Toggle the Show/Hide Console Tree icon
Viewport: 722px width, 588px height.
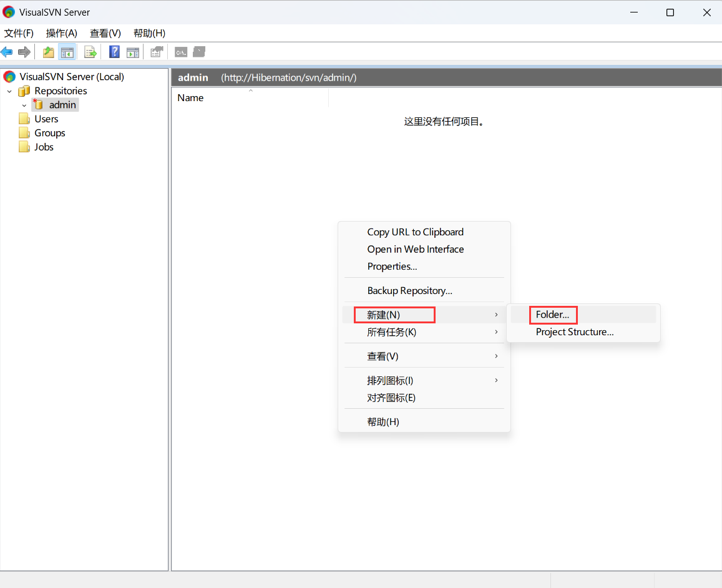(x=67, y=52)
